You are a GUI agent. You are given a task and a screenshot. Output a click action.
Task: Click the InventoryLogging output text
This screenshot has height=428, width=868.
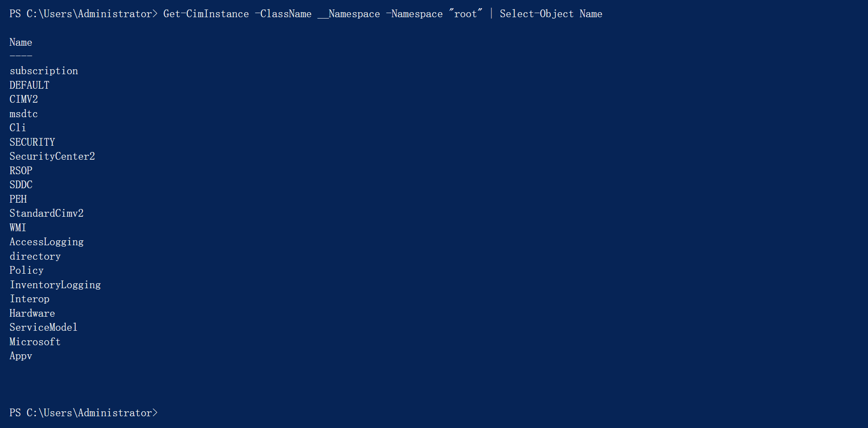coord(55,285)
